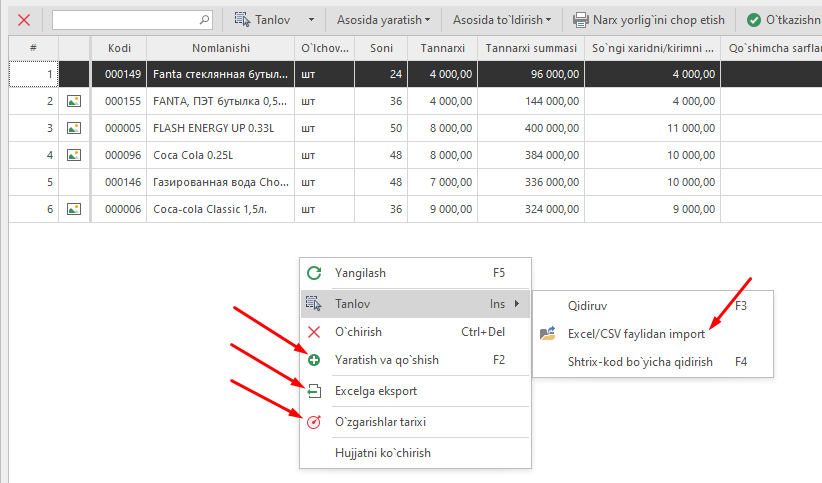
Task: Click inside the search input field
Action: pyautogui.click(x=125, y=19)
